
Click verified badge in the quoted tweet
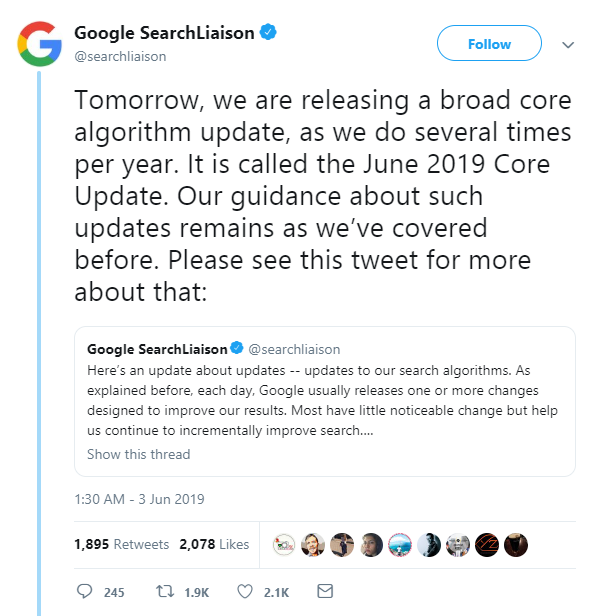coord(236,348)
